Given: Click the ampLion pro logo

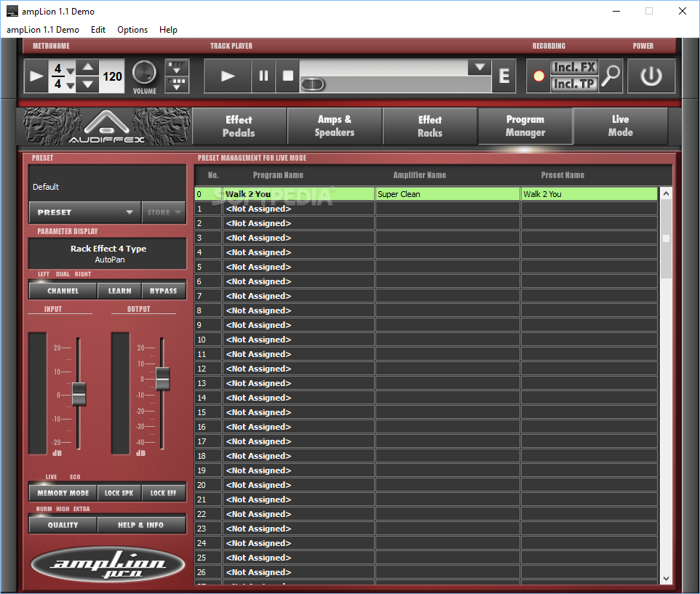Looking at the screenshot, I should [108, 564].
